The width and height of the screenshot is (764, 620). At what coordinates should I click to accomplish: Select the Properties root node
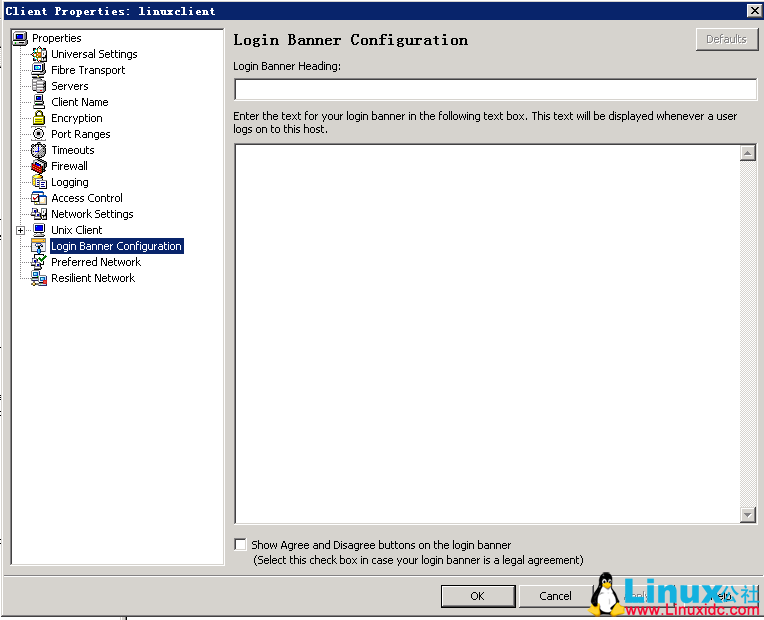(57, 38)
